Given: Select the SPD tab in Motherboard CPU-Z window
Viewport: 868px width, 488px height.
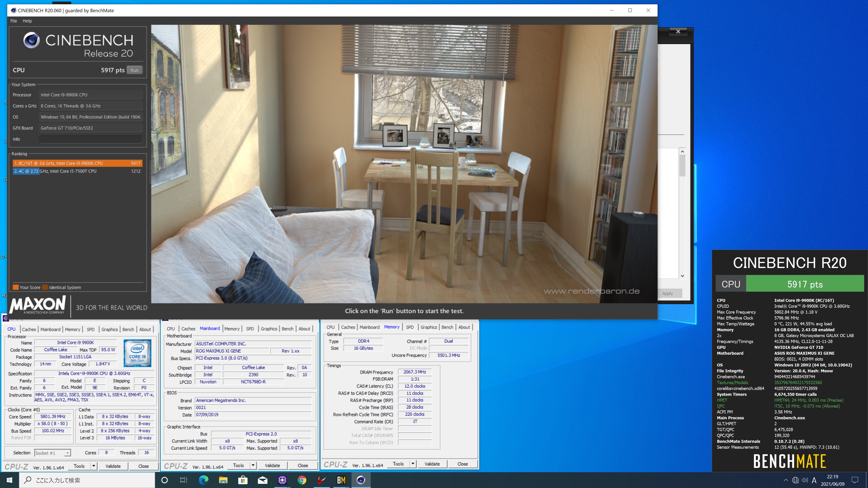Looking at the screenshot, I should pyautogui.click(x=250, y=329).
